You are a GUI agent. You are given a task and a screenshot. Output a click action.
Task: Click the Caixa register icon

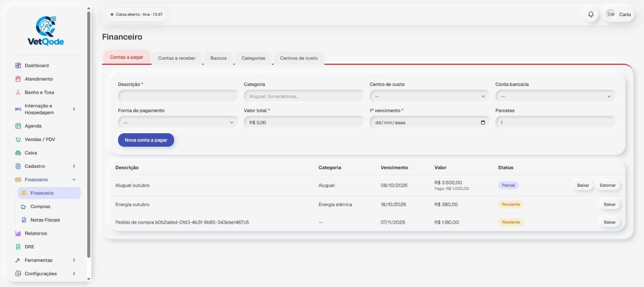pos(18,153)
